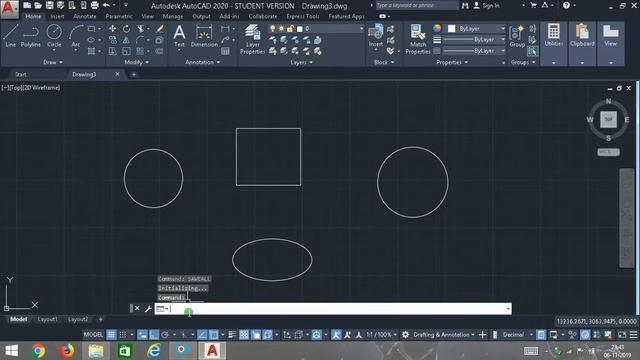Click the Customize wrench icon at command line
Viewport: 640px width, 360px height.
(x=148, y=309)
